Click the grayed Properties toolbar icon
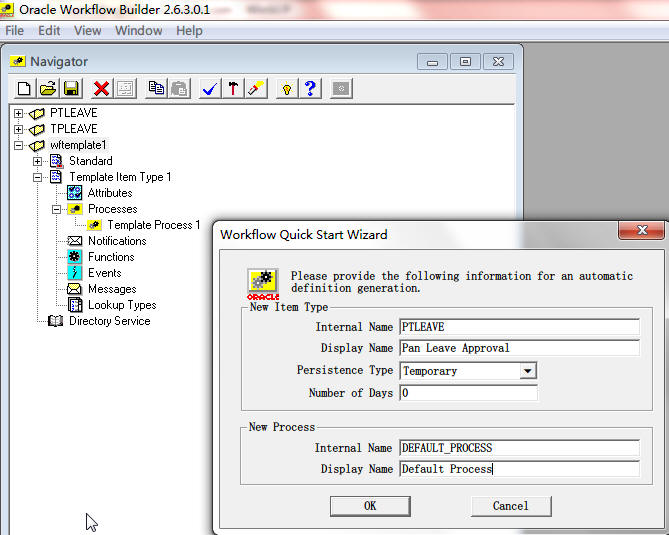 coord(125,89)
